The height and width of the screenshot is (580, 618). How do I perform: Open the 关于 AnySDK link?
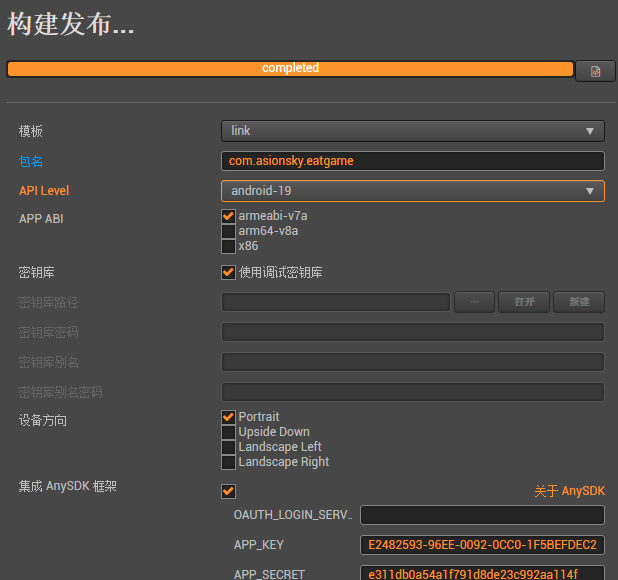pyautogui.click(x=570, y=491)
